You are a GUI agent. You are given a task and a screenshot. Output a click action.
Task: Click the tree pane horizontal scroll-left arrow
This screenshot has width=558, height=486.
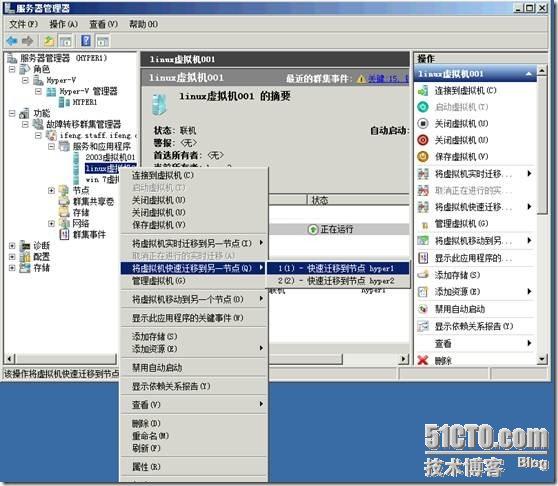point(10,359)
